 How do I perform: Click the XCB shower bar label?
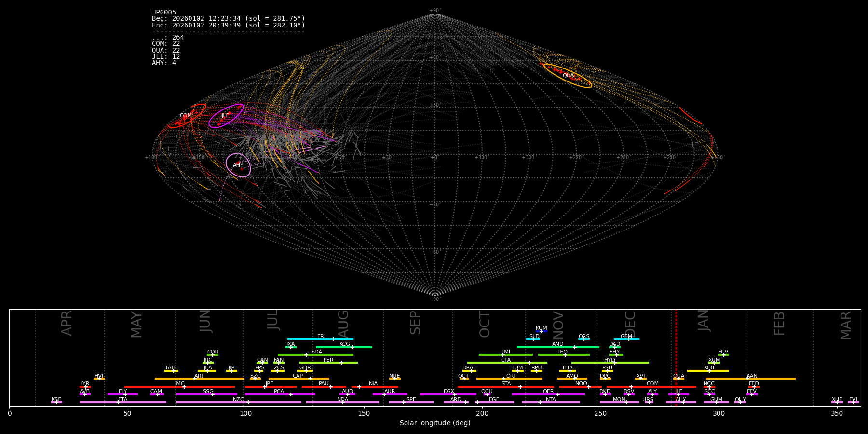709,368
